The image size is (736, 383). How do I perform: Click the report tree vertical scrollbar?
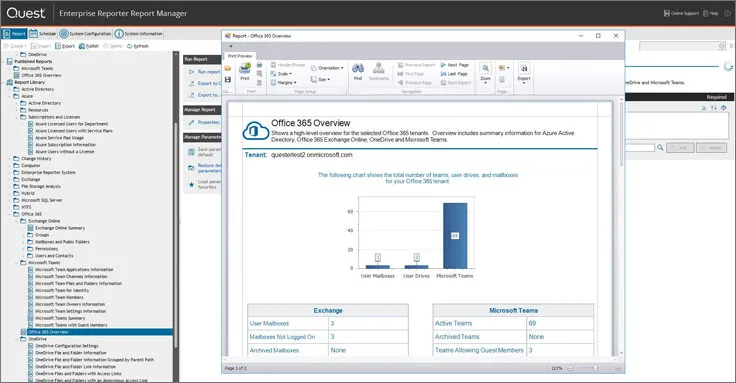176,235
